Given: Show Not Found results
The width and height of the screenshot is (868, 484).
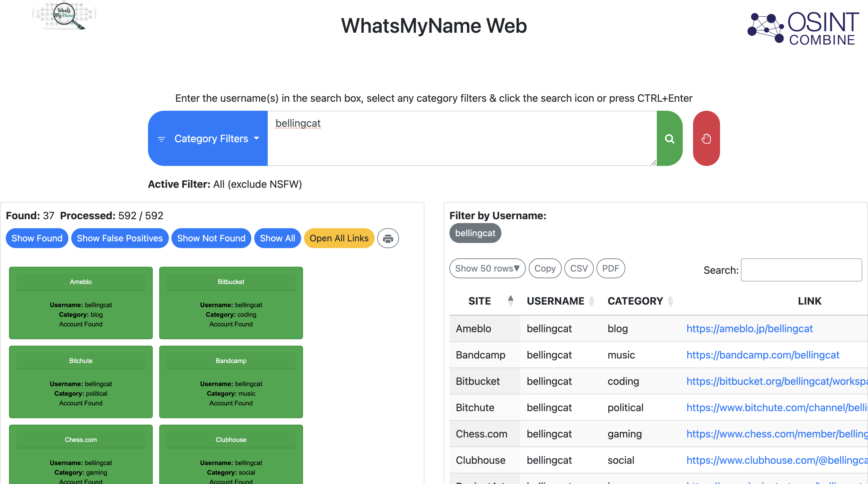Looking at the screenshot, I should pos(211,238).
